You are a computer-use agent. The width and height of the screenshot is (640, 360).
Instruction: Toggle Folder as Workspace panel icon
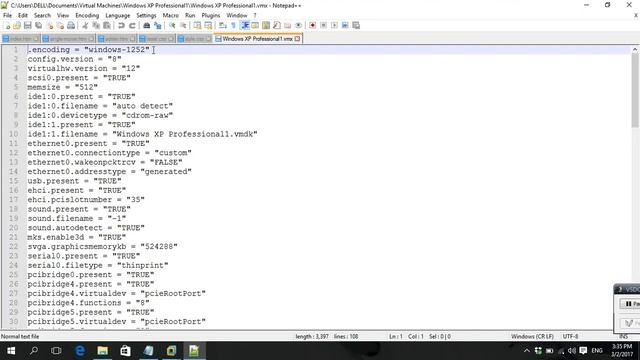pos(288,25)
